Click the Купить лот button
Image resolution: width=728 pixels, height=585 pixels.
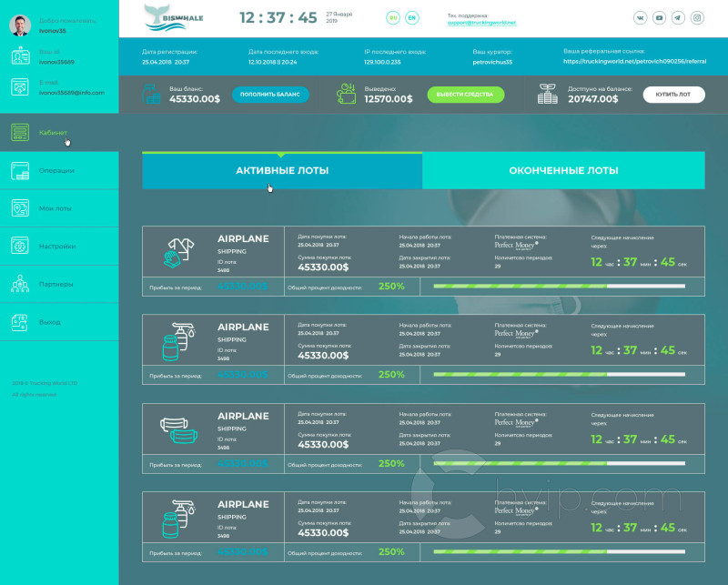click(673, 95)
